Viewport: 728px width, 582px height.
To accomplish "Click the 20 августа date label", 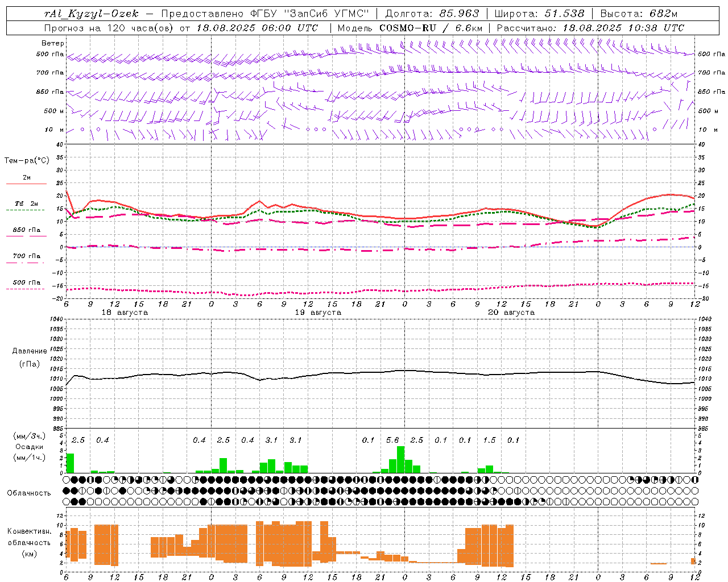I will pos(511,313).
